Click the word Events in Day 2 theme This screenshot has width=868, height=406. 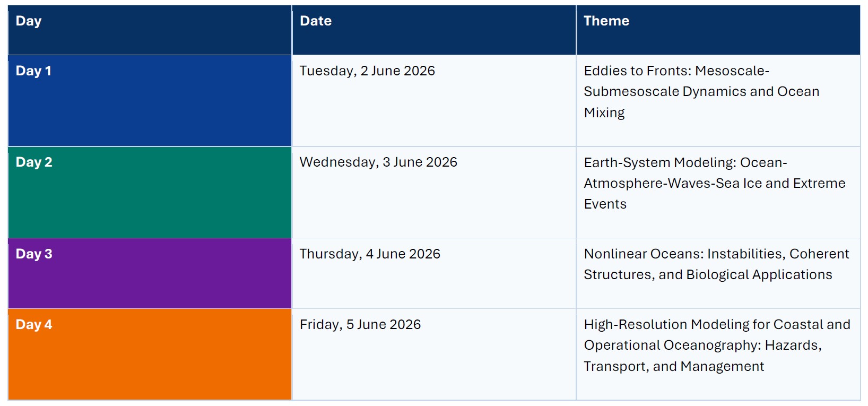(605, 204)
